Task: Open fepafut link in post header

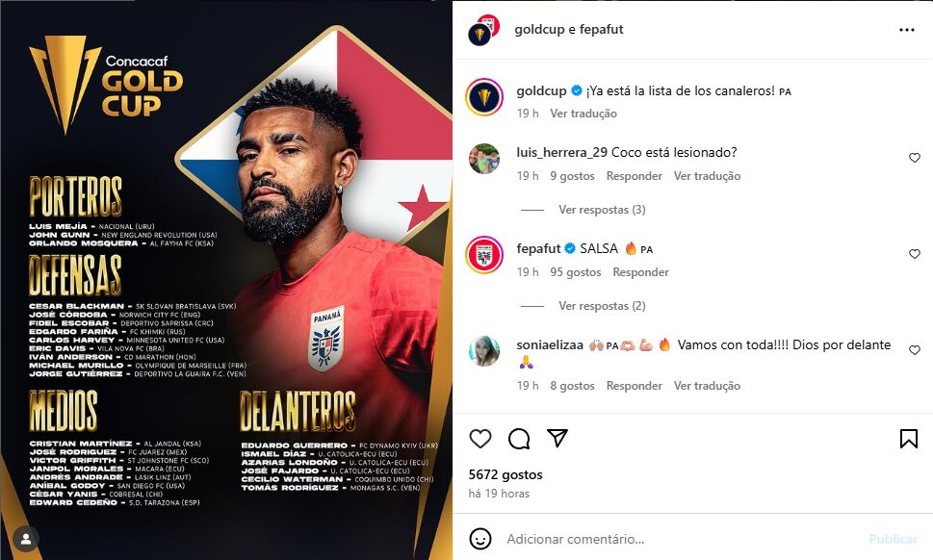Action: click(x=601, y=29)
